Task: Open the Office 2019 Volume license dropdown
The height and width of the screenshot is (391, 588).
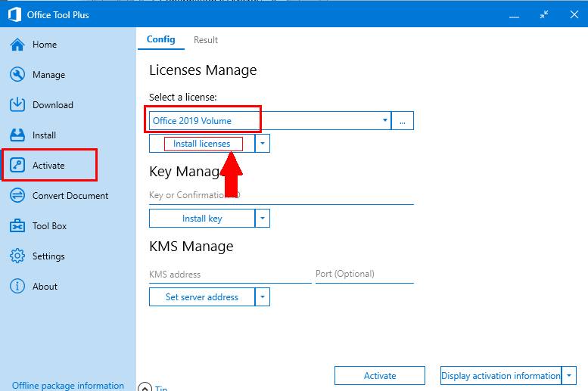Action: [270, 121]
